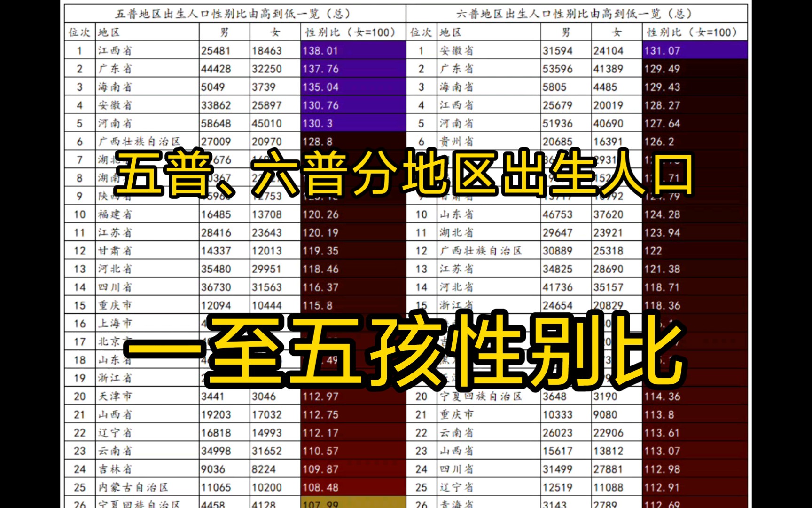Click the female count 28690
This screenshot has height=508, width=812.
(608, 269)
